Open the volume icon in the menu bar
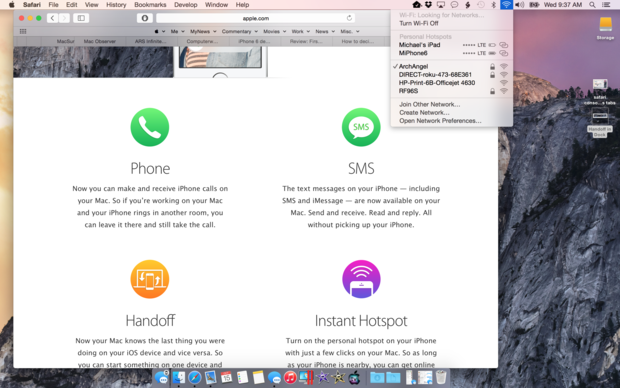The width and height of the screenshot is (620, 388). 520,5
